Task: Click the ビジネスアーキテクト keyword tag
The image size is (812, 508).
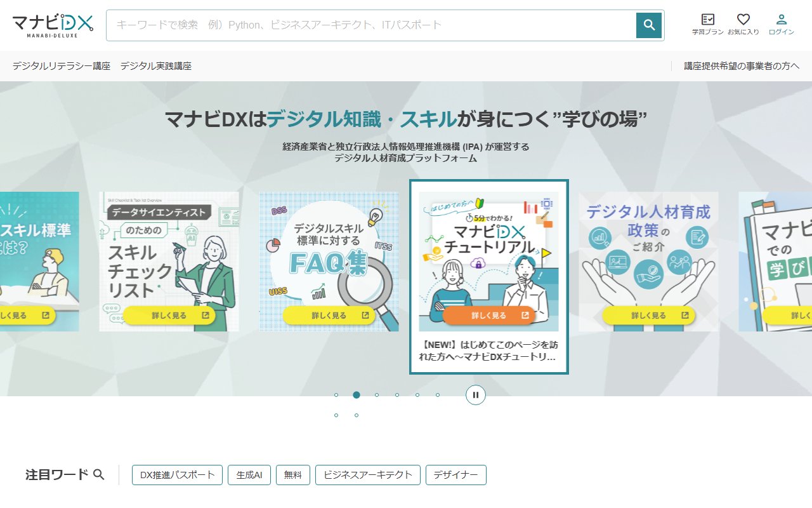Action: tap(368, 475)
